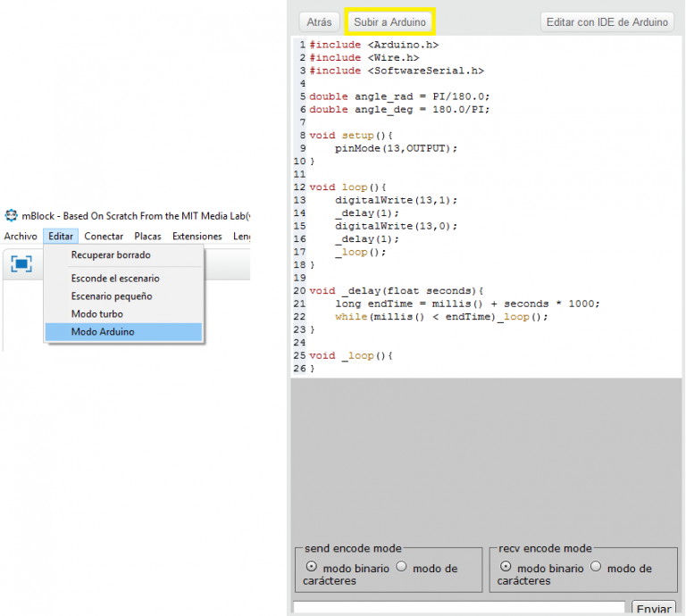
Task: Select send encode modo binario radio
Action: (311, 566)
